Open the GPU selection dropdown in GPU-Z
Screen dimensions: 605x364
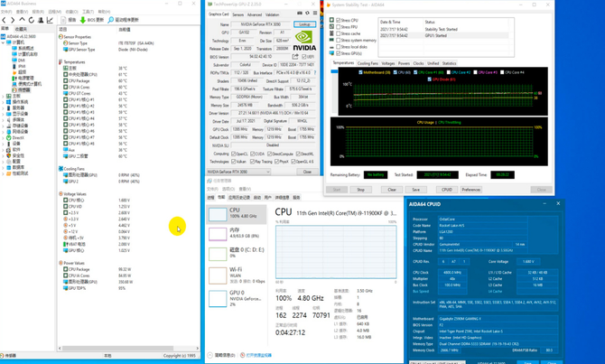[x=238, y=172]
